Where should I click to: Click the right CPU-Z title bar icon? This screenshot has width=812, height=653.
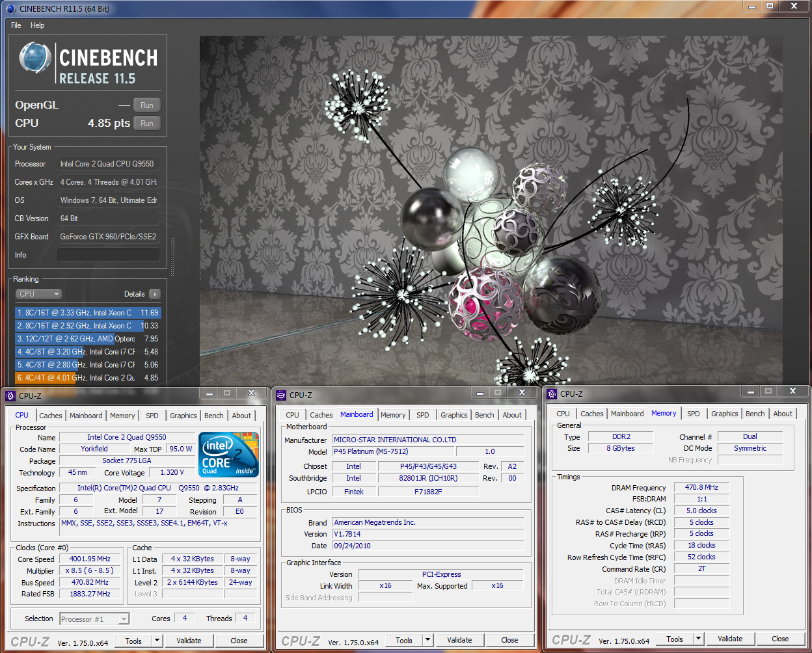click(552, 394)
